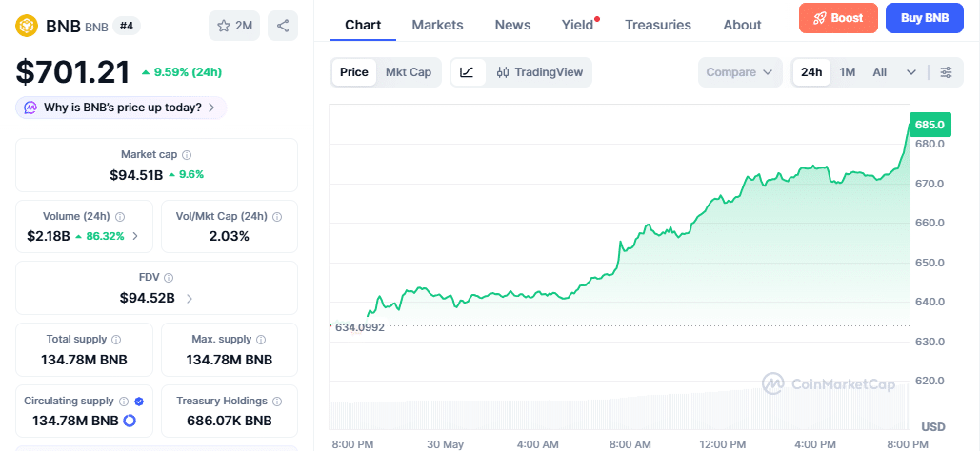
Task: Click the circulating supply progress ring icon
Action: point(130,421)
